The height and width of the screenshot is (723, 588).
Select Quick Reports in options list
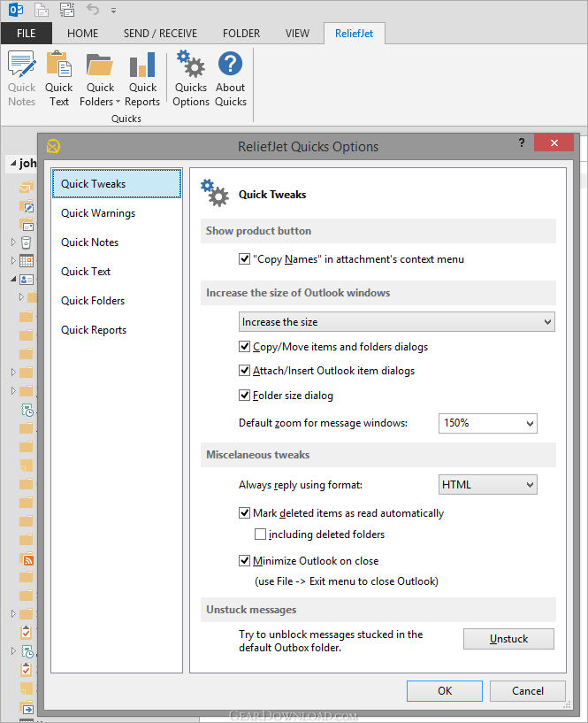(117, 330)
